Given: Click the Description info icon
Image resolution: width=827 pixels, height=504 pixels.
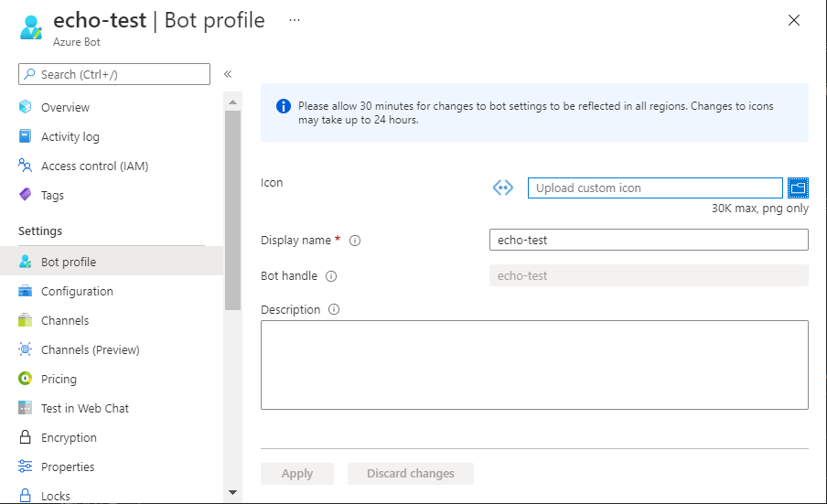Looking at the screenshot, I should coord(334,309).
